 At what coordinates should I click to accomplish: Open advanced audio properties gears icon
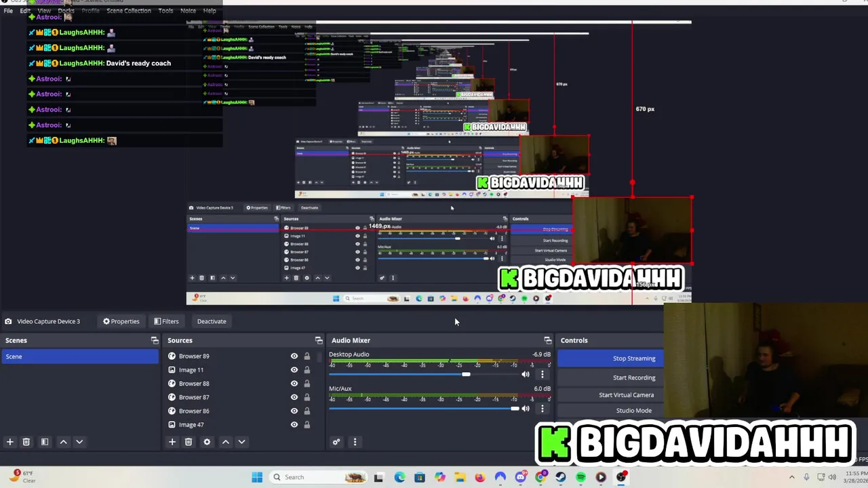[336, 442]
